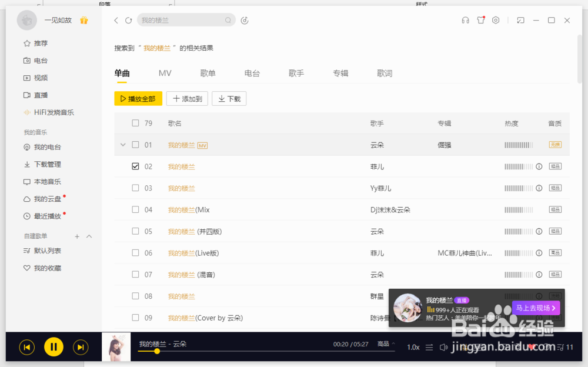Open the song recognition icon beside search
The height and width of the screenshot is (367, 588).
pyautogui.click(x=245, y=20)
